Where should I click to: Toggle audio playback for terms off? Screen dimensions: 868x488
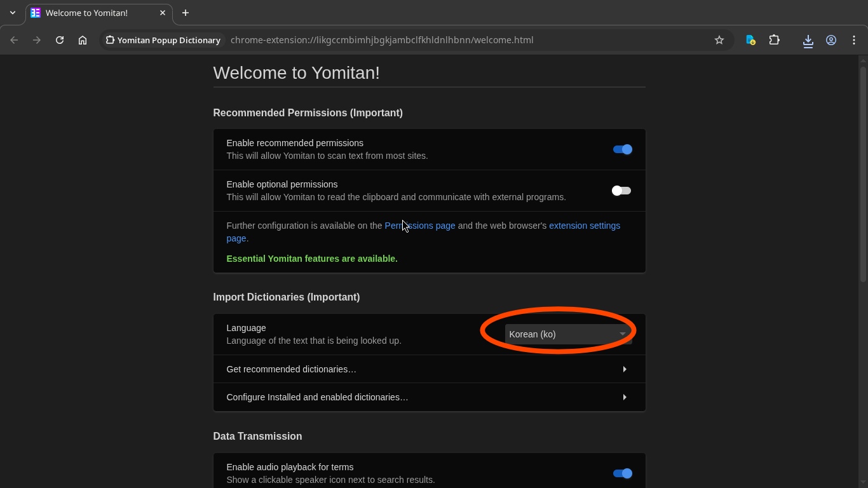pos(622,473)
